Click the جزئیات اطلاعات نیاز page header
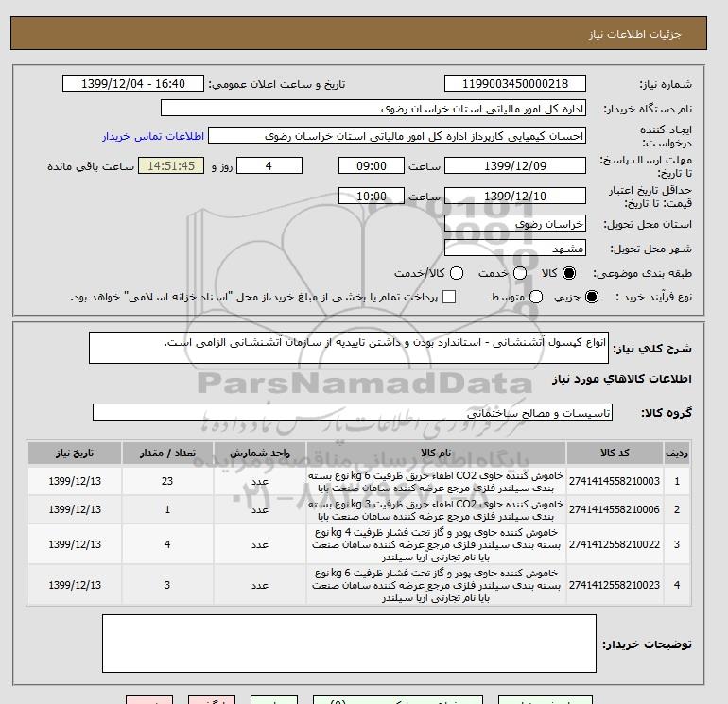 (634, 35)
